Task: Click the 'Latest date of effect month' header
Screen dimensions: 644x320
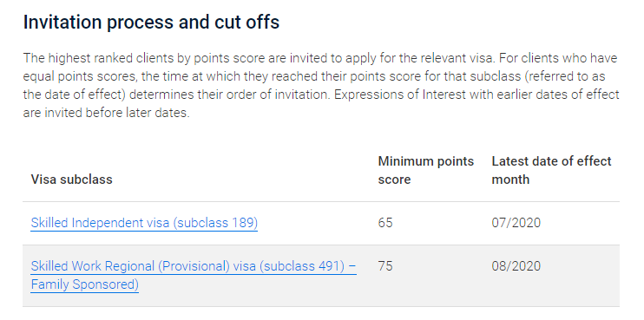Action: tap(552, 170)
